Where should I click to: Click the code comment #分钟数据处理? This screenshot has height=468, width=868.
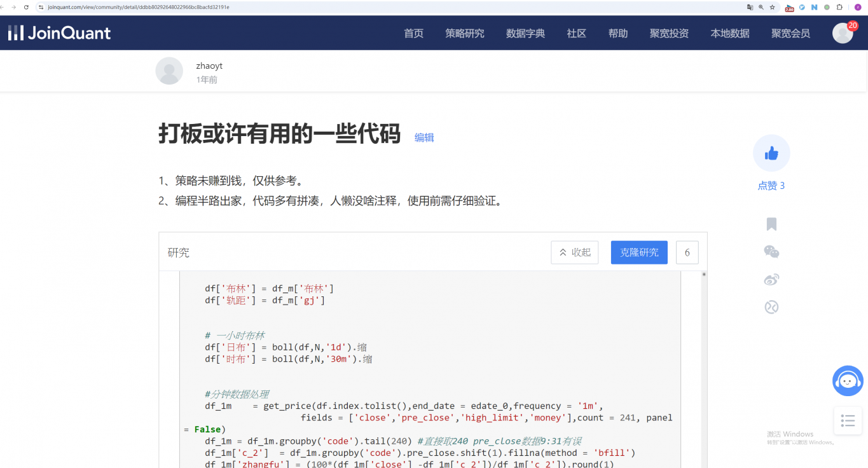coord(237,394)
